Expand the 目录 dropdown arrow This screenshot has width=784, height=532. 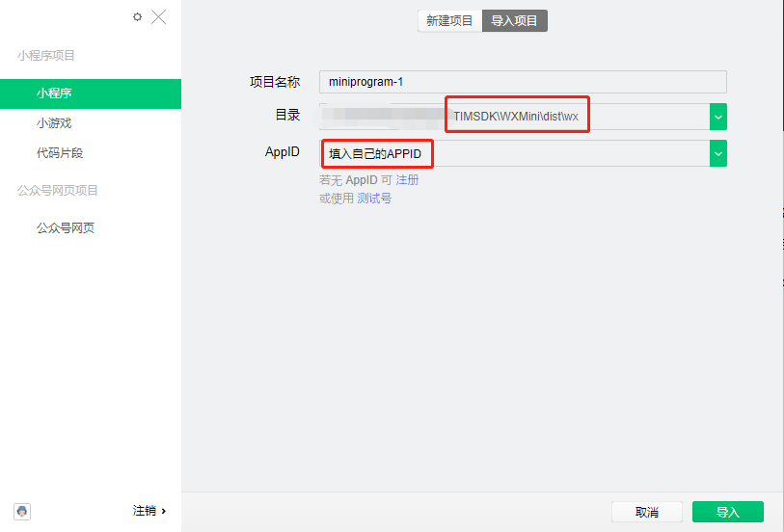click(718, 117)
